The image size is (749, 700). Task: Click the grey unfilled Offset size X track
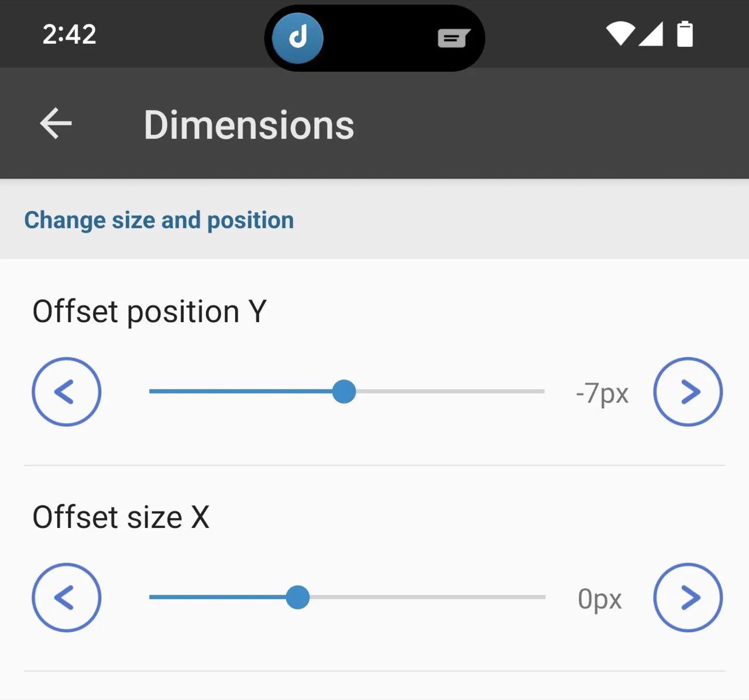tap(427, 598)
